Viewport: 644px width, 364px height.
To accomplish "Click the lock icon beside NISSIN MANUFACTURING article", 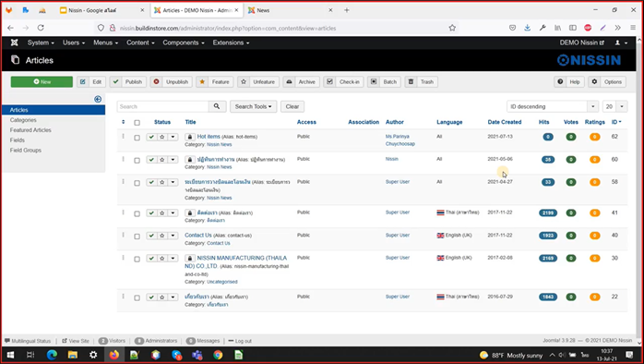I will tap(190, 259).
